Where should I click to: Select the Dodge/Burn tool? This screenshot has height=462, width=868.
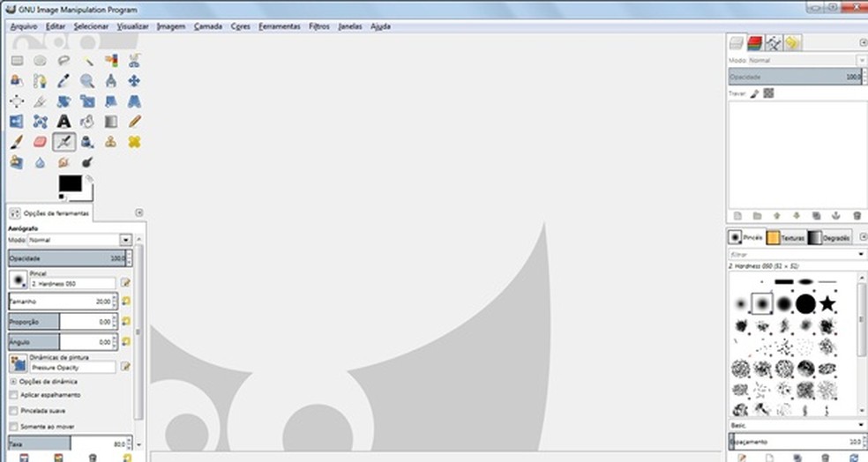(87, 162)
